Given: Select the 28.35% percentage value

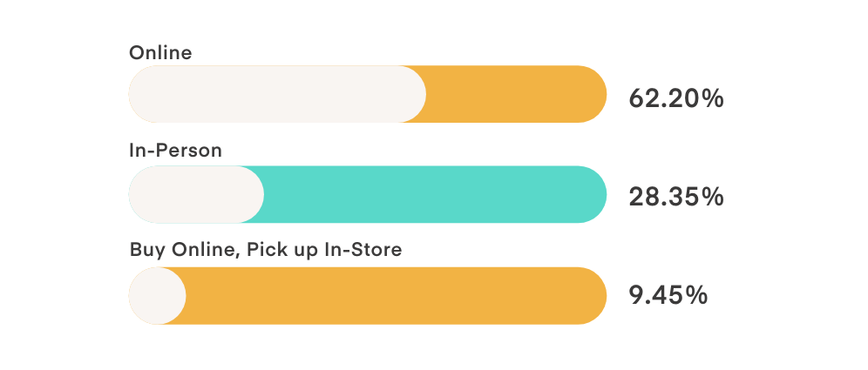Looking at the screenshot, I should point(676,197).
